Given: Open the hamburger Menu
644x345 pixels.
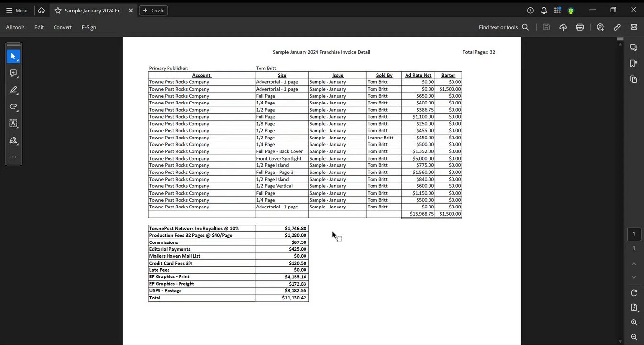Looking at the screenshot, I should click(17, 10).
